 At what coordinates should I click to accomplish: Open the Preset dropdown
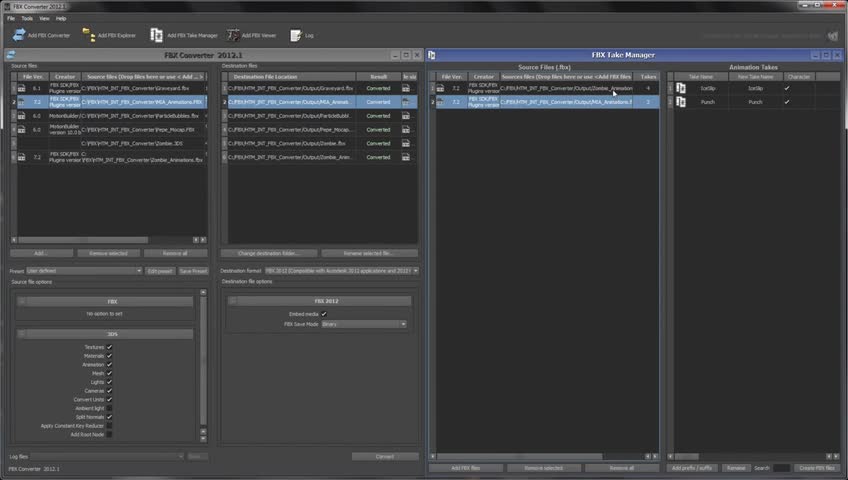point(84,271)
